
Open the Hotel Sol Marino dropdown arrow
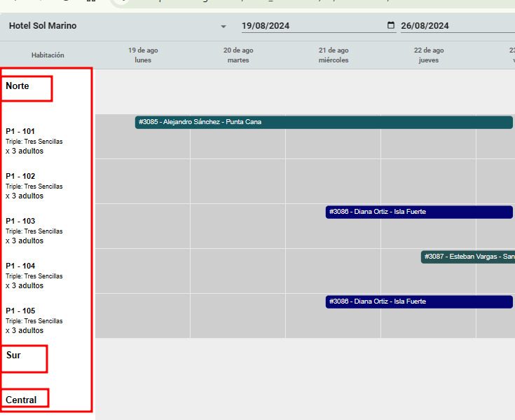coord(224,27)
